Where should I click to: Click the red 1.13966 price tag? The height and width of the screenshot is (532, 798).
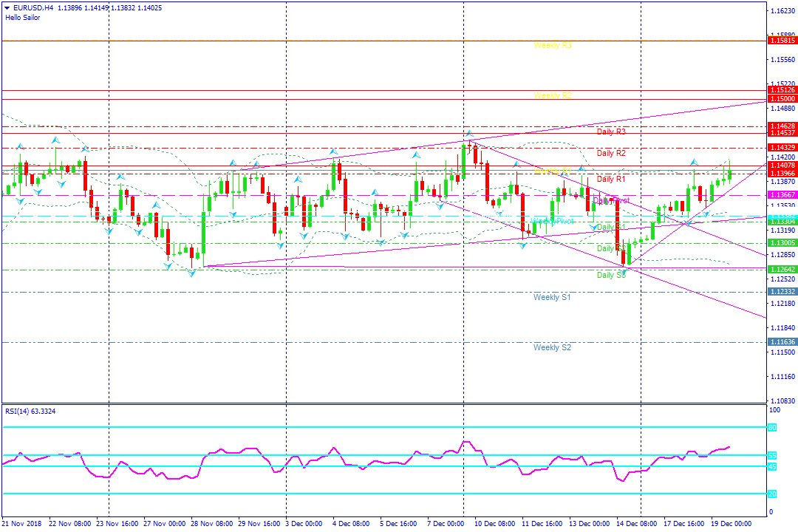click(782, 174)
